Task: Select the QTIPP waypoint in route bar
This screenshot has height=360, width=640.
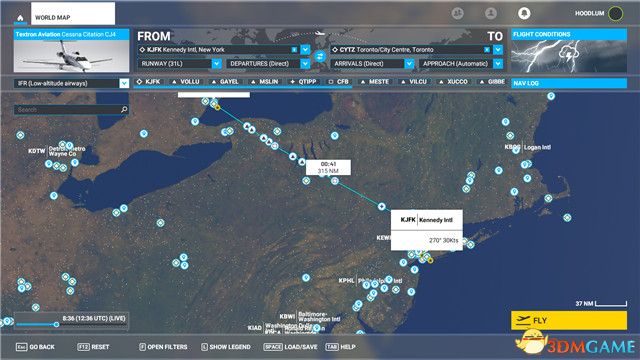Action: pos(303,82)
